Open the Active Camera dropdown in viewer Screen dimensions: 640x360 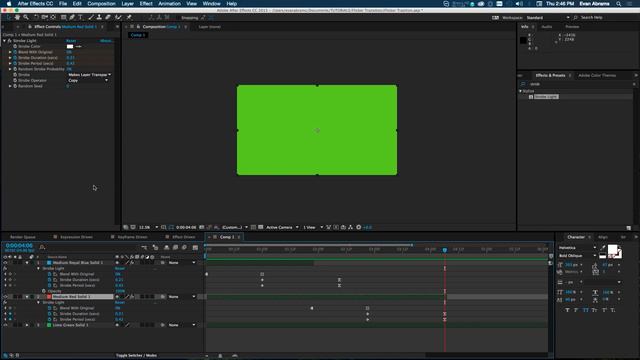[282, 227]
